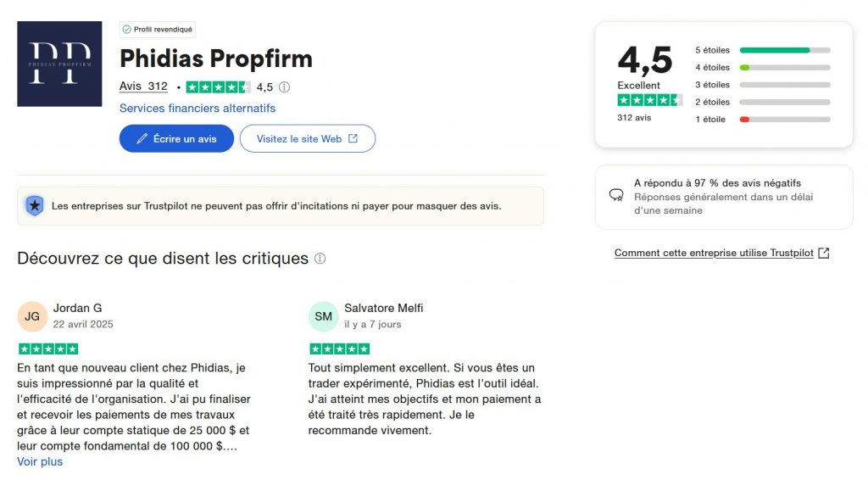Click the speech bubble reply icon
Screen dimensions: 868x480
pyautogui.click(x=616, y=195)
